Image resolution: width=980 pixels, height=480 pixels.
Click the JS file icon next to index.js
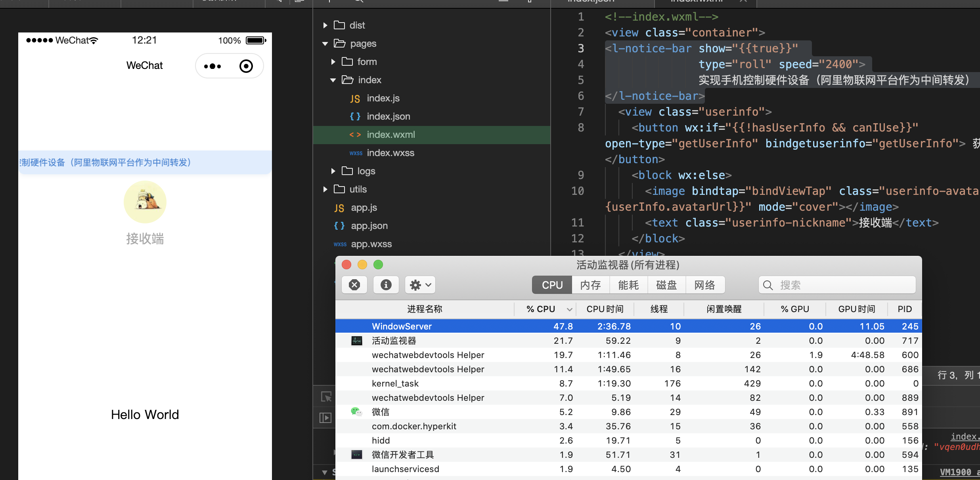355,99
